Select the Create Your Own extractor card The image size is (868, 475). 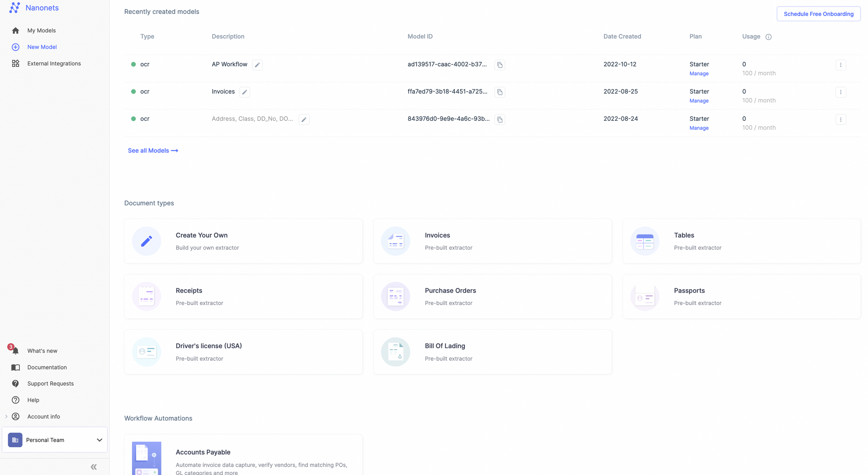[x=243, y=241]
